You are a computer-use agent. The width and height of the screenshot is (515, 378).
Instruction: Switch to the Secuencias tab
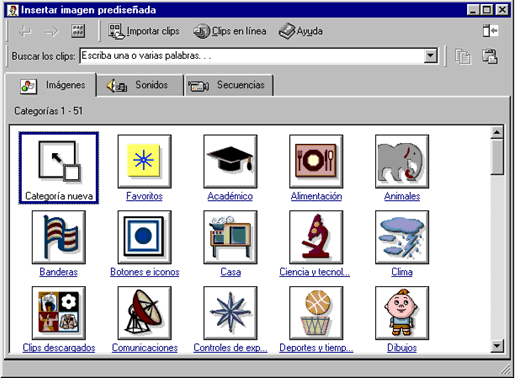(x=229, y=85)
